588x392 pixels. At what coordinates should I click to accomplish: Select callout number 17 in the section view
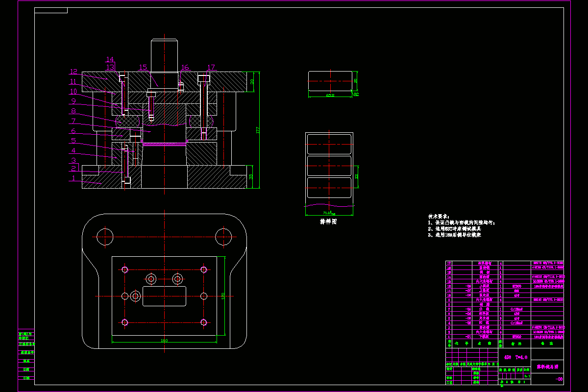coord(211,67)
